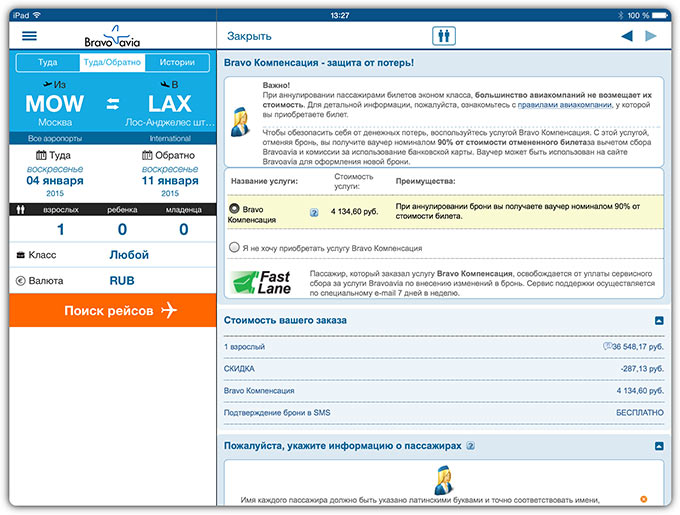Tap International under Los Angeles
Image resolution: width=680 pixels, height=515 pixels.
(x=170, y=138)
